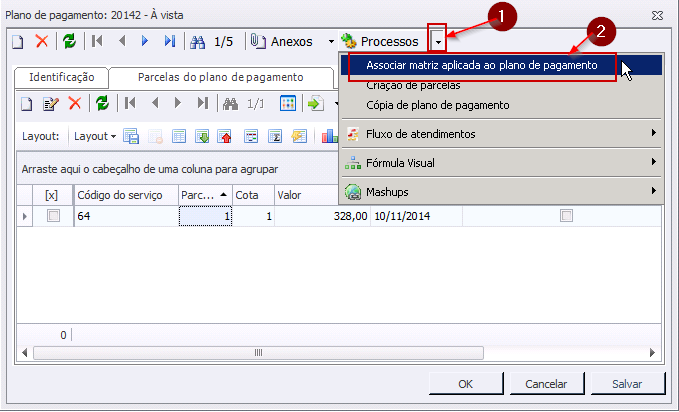Click the horizontal scrollbar thumb under the grid
The width and height of the screenshot is (679, 412).
259,352
